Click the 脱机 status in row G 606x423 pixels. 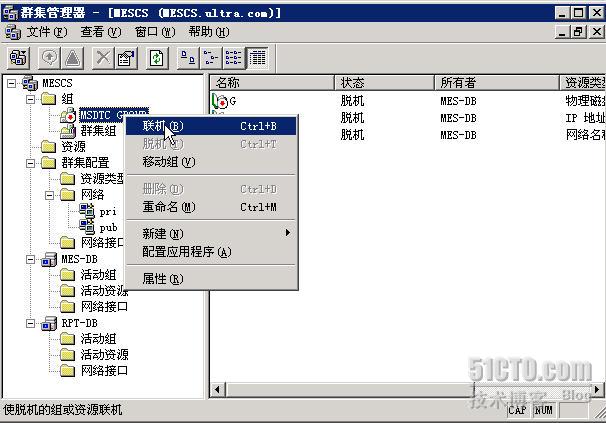tap(352, 101)
